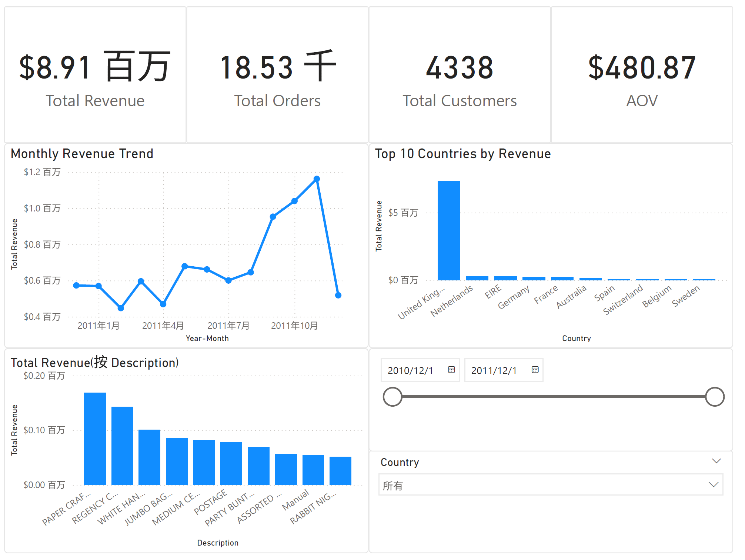Click the Belgium label in countries chart
This screenshot has width=745, height=560.
[657, 296]
